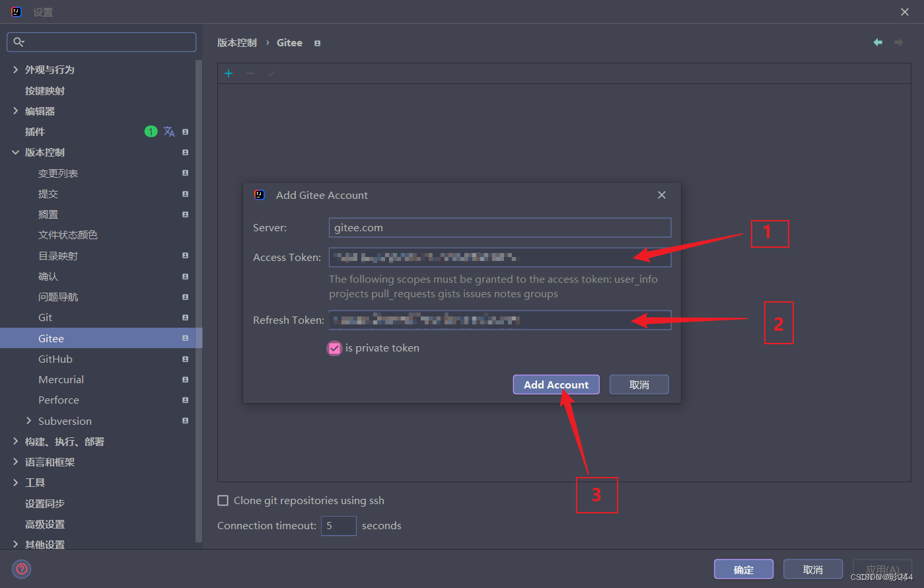The width and height of the screenshot is (924, 588).
Task: Click 取消 in the Add Gitee Account dialog
Action: point(639,385)
